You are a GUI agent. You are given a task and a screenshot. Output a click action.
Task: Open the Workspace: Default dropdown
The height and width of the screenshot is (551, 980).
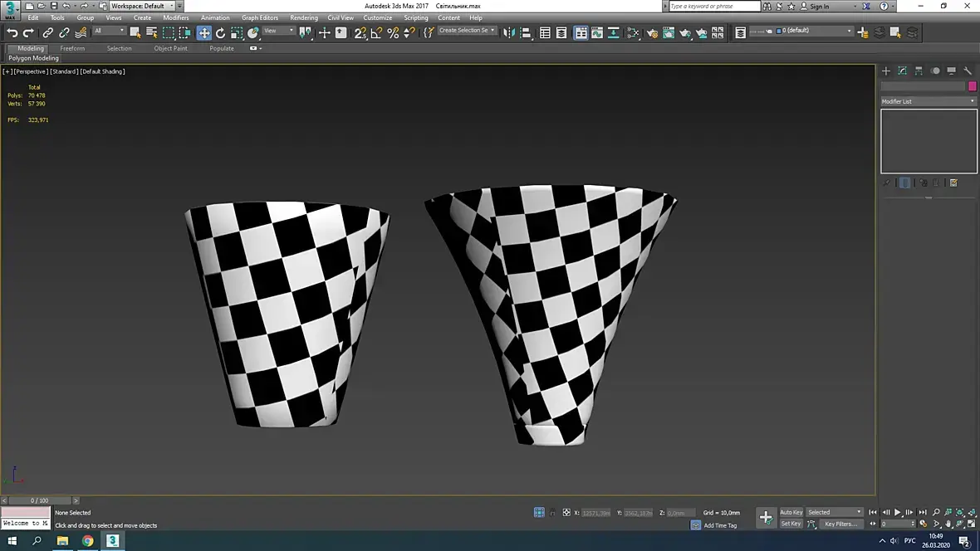[143, 6]
